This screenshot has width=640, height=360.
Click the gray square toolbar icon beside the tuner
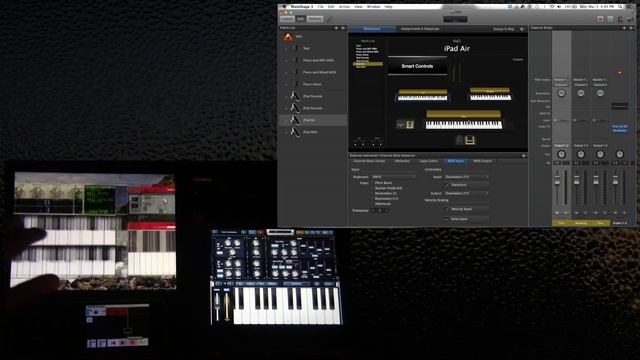(x=610, y=19)
